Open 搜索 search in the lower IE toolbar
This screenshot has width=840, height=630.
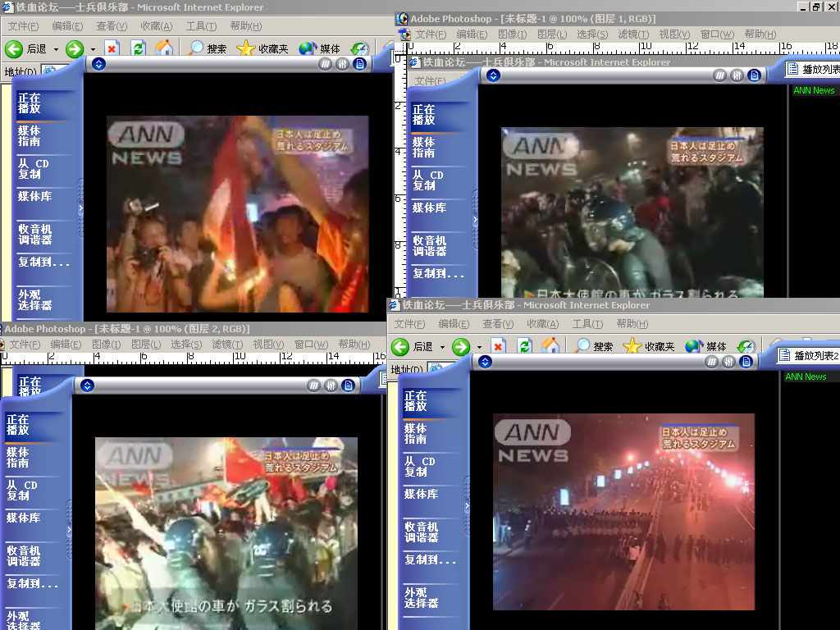pyautogui.click(x=594, y=346)
